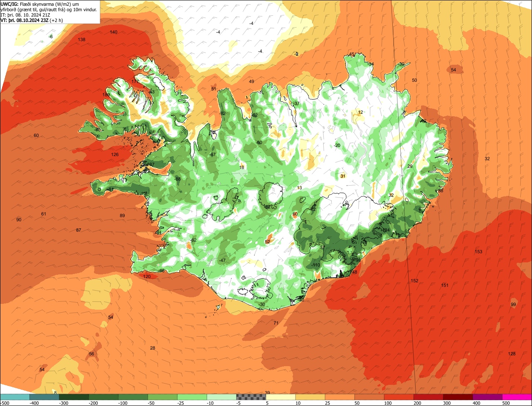Image resolution: width=532 pixels, height=406 pixels.
Task: Click the legend label '-500'
Action: pos(4,403)
